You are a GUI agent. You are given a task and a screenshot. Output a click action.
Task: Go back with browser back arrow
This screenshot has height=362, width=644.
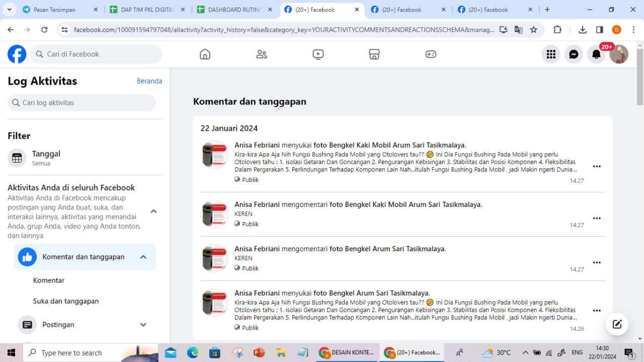pyautogui.click(x=11, y=30)
